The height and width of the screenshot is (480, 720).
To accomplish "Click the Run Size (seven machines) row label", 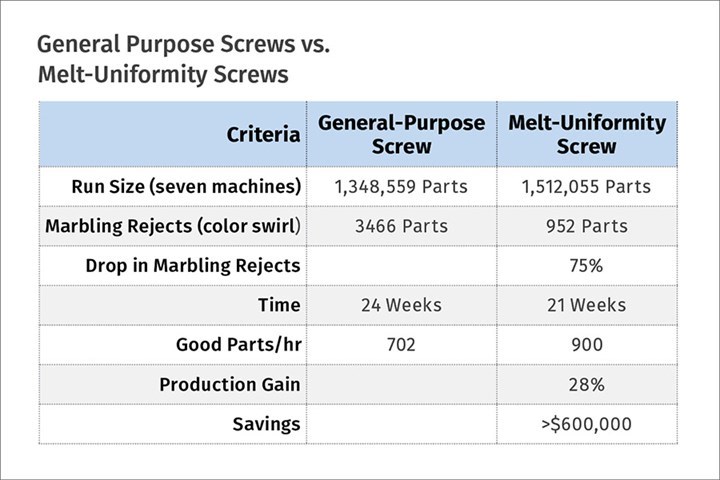I will coord(186,186).
